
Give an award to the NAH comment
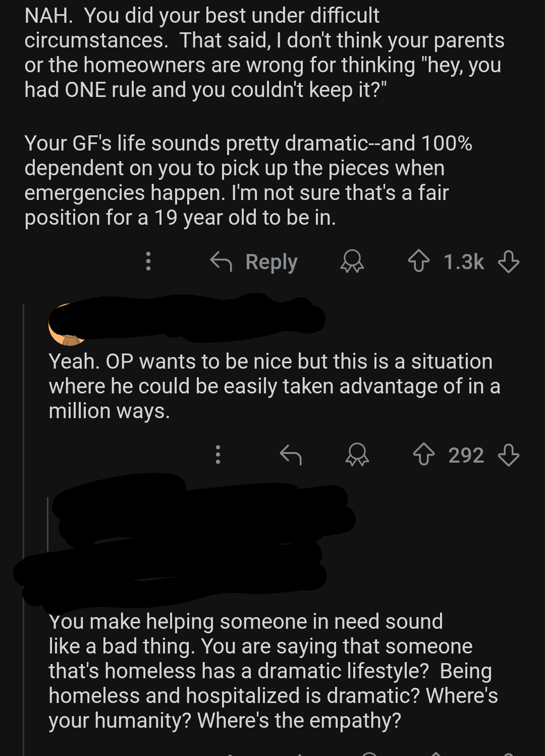[x=352, y=262]
